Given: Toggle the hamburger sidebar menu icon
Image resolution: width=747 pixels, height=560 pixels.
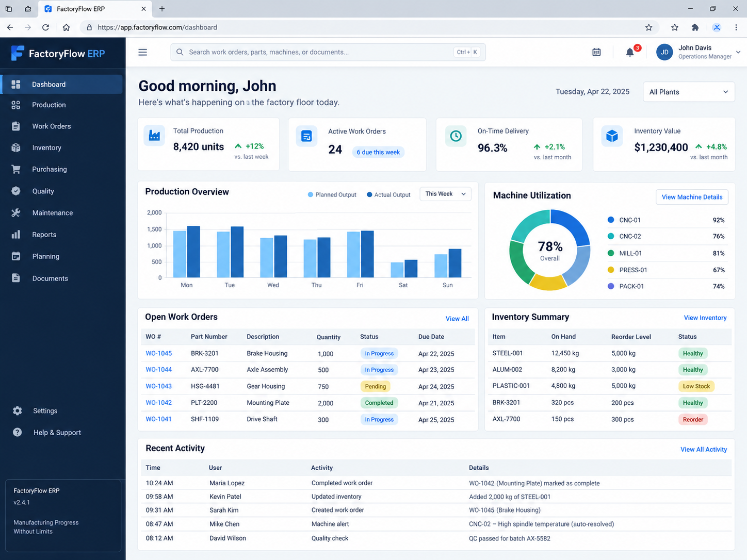Looking at the screenshot, I should click(143, 52).
